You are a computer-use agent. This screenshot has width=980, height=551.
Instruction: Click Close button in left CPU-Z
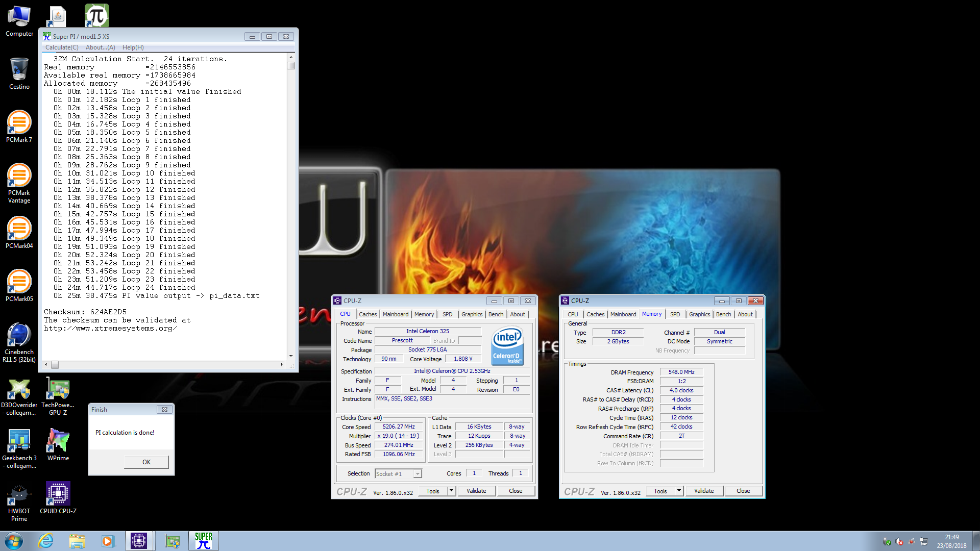516,491
